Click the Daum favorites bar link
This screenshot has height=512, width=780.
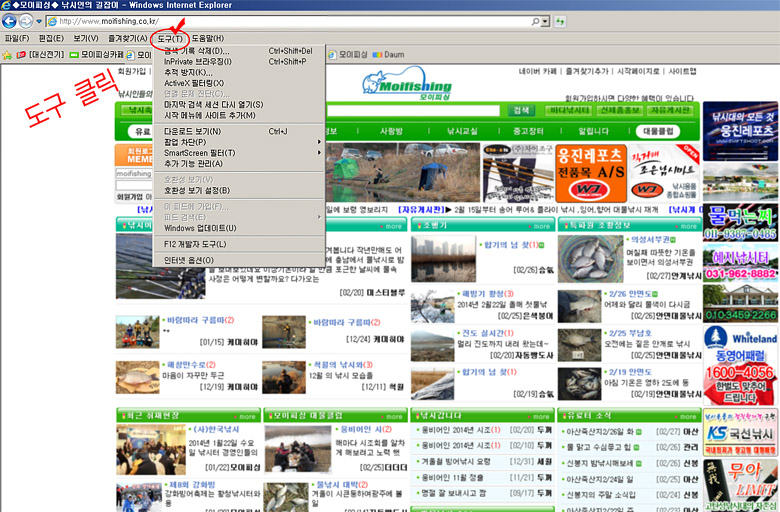pos(389,55)
